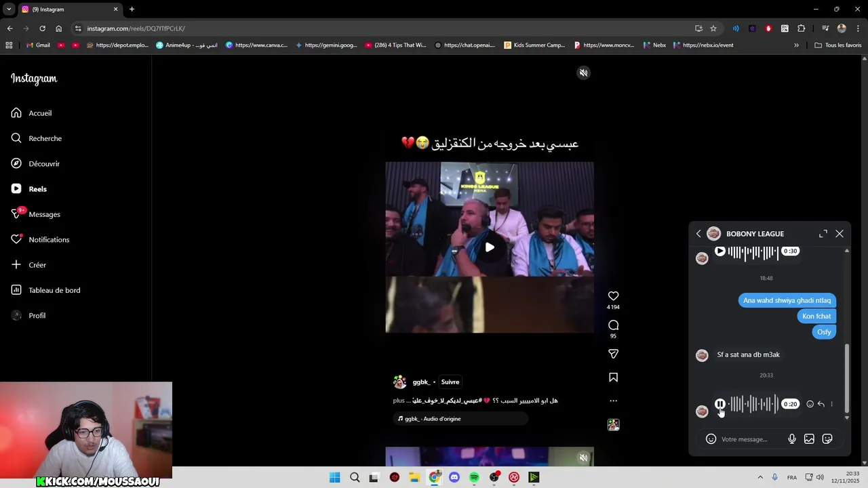The height and width of the screenshot is (488, 868).
Task: Reply to the 0:20 voice message
Action: click(821, 404)
